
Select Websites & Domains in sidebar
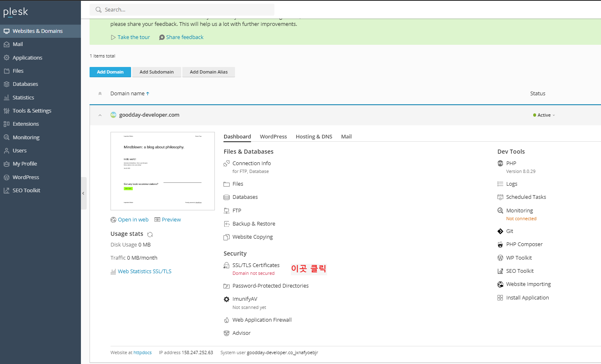coord(40,31)
